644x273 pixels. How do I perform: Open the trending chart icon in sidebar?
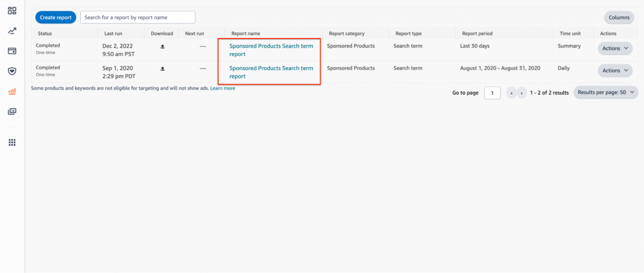pyautogui.click(x=12, y=31)
